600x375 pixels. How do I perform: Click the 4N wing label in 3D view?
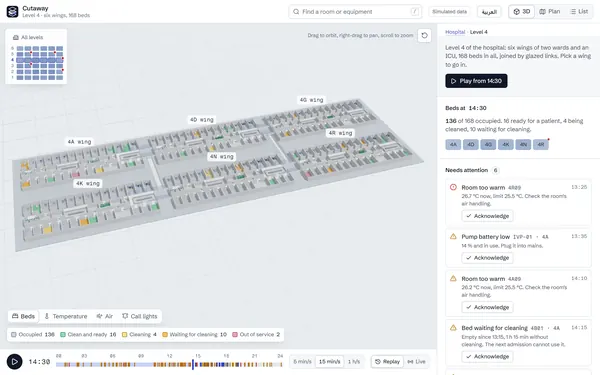(x=222, y=157)
